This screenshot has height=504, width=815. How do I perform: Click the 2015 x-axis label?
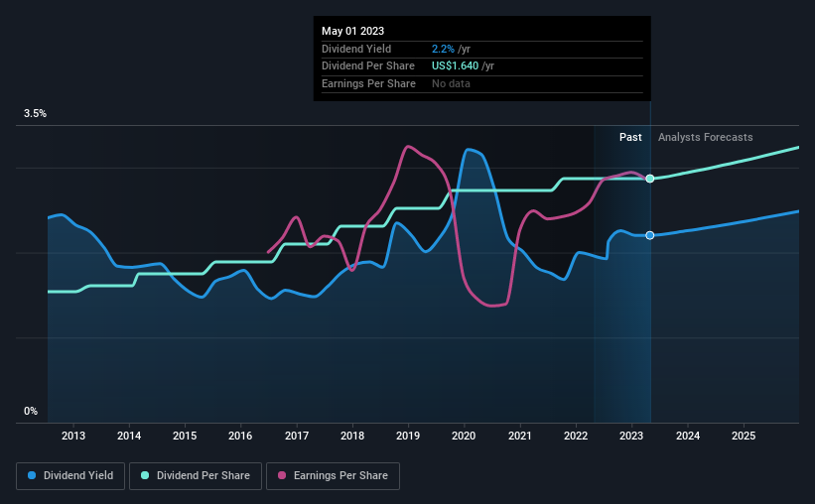185,436
